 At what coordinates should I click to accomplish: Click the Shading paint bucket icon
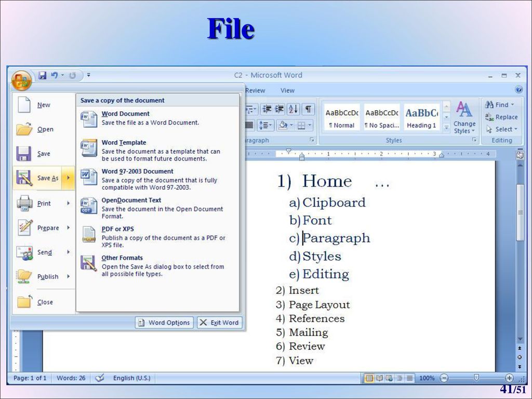click(283, 126)
